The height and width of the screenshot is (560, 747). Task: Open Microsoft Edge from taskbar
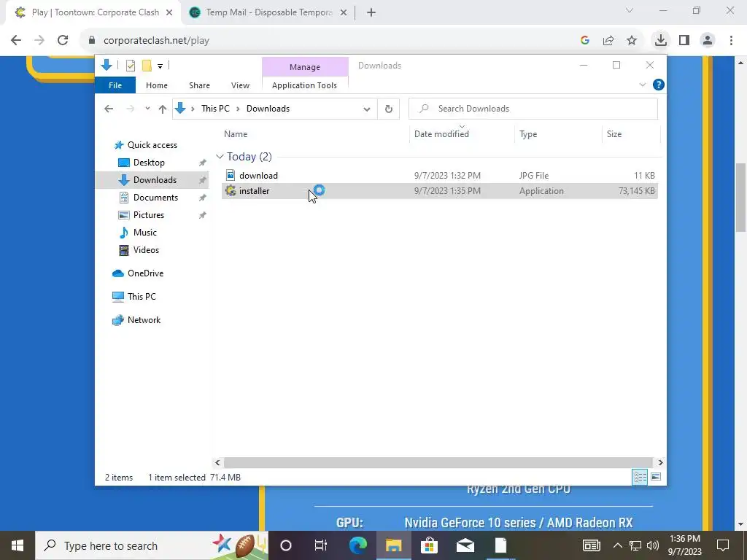pyautogui.click(x=358, y=545)
